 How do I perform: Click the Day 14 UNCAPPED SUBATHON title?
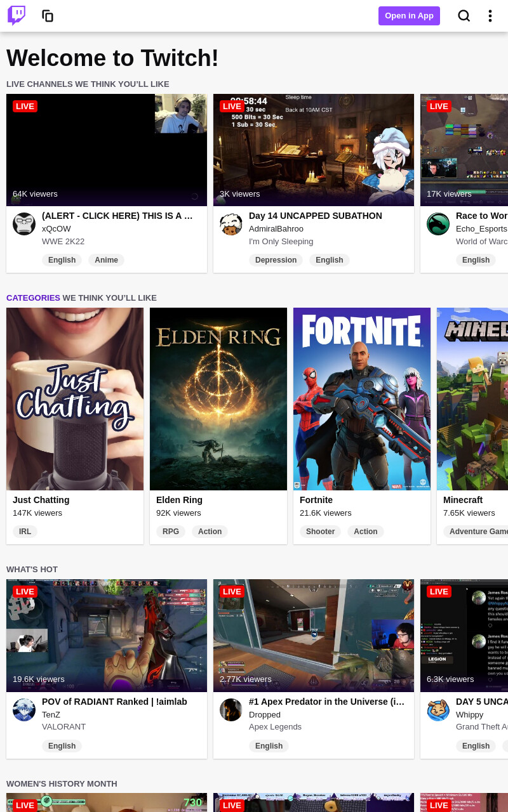pyautogui.click(x=316, y=216)
